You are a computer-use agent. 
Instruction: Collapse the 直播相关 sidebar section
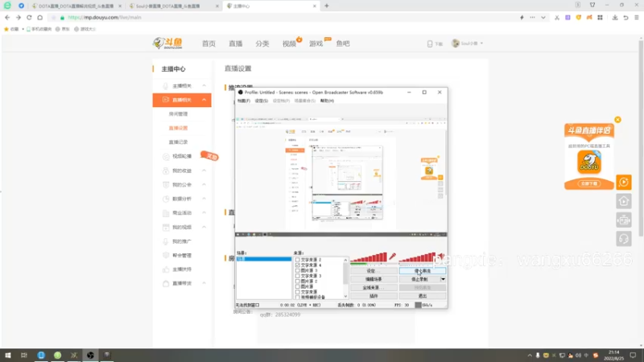tap(204, 100)
